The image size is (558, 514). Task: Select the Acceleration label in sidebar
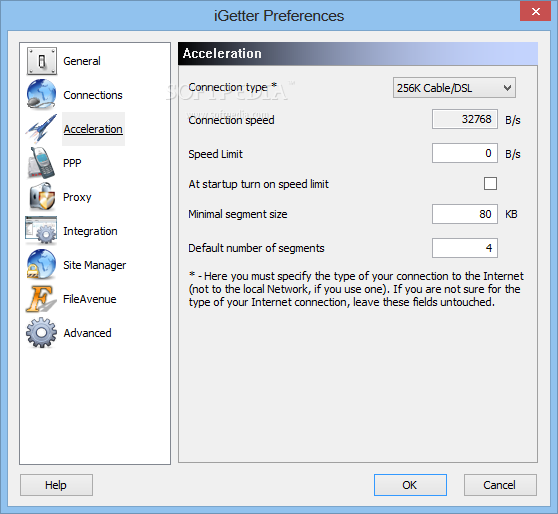click(x=93, y=129)
